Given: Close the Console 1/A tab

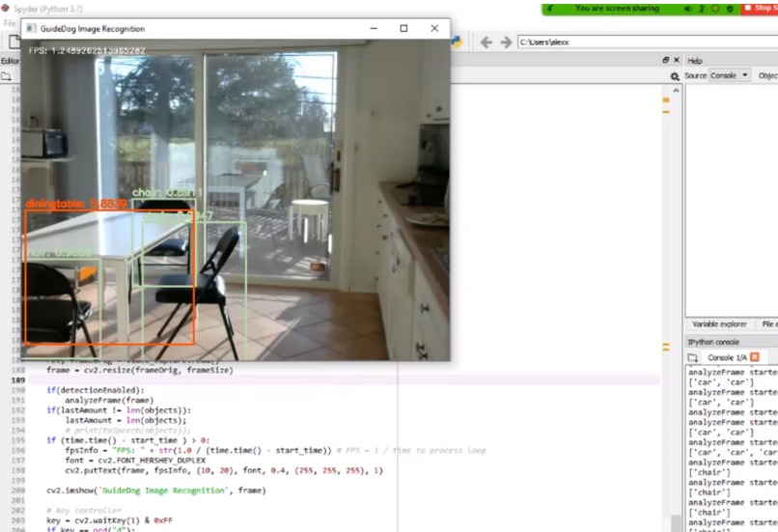Looking at the screenshot, I should (x=755, y=357).
